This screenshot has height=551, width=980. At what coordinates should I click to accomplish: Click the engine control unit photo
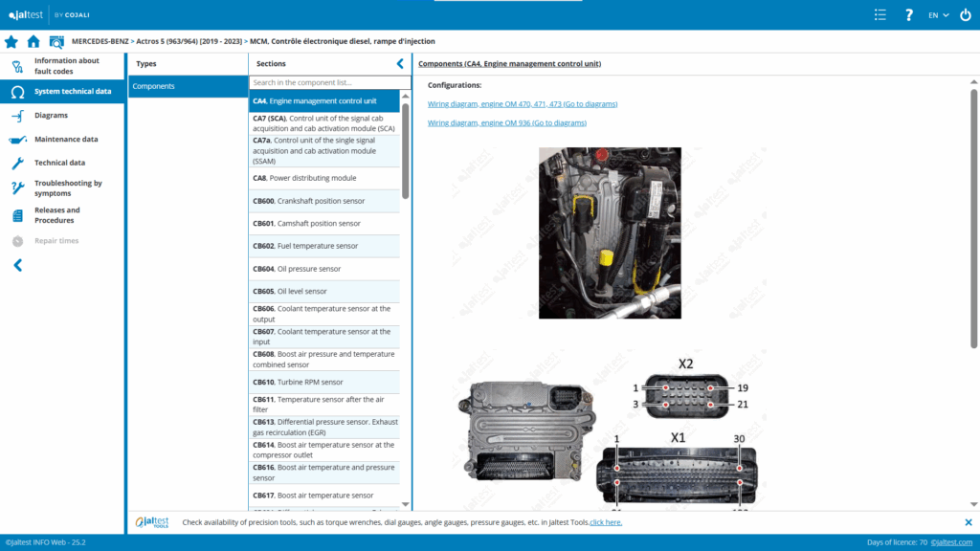click(x=610, y=232)
